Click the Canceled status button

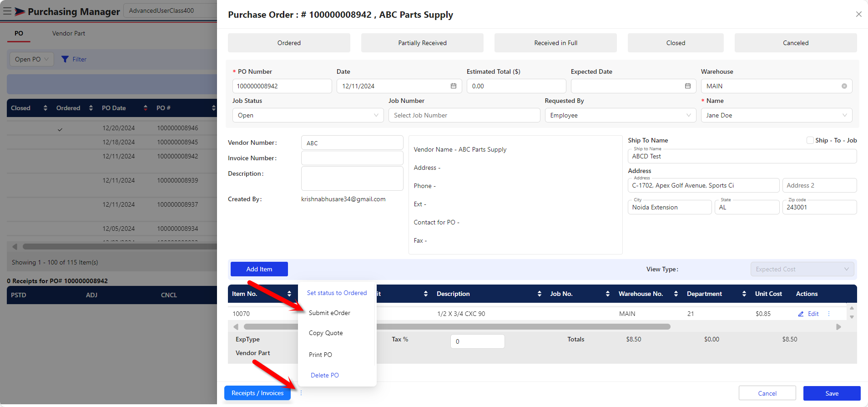pyautogui.click(x=796, y=43)
